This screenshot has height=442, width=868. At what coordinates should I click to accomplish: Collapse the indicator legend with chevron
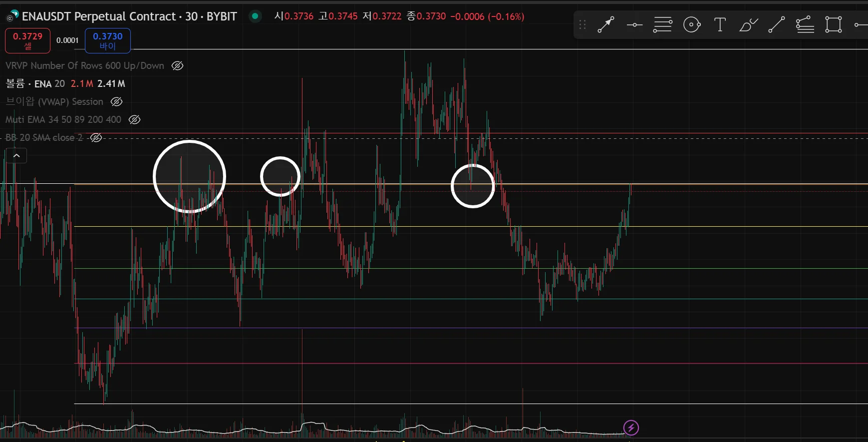tap(16, 156)
